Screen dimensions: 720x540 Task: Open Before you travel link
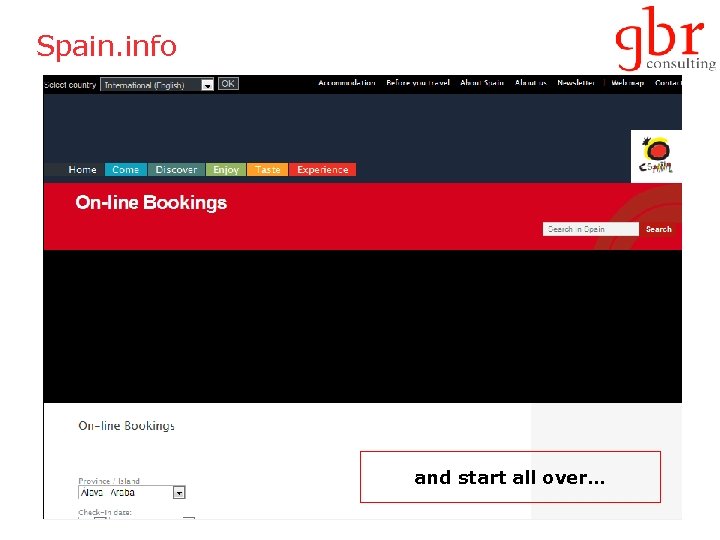coord(418,83)
